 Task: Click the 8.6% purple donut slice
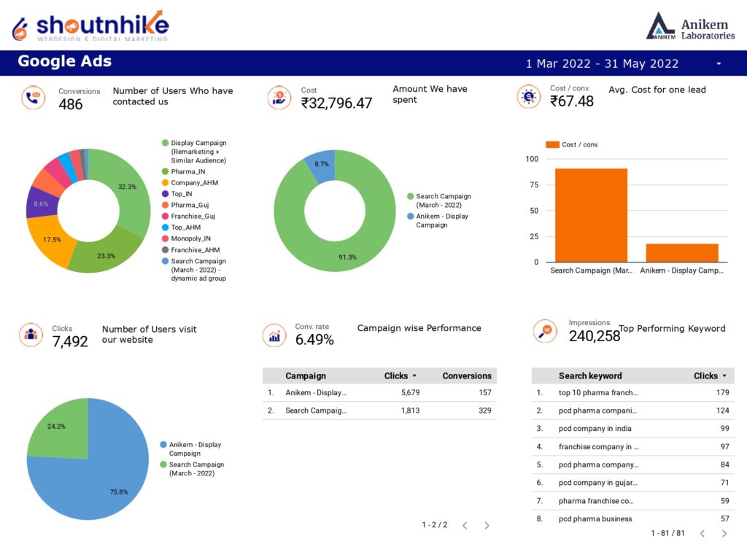point(41,203)
